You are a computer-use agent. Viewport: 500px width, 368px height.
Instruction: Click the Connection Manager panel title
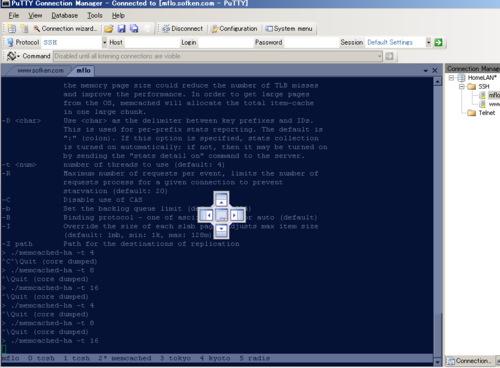pos(473,69)
